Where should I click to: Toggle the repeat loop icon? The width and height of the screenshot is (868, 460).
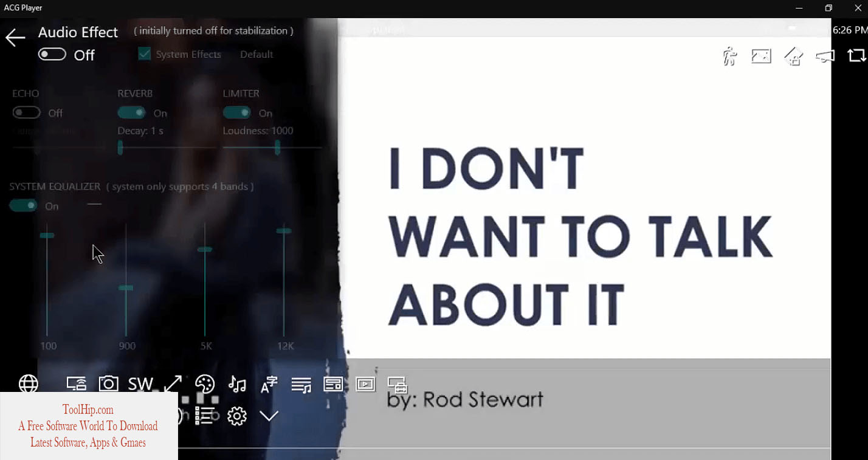(856, 55)
